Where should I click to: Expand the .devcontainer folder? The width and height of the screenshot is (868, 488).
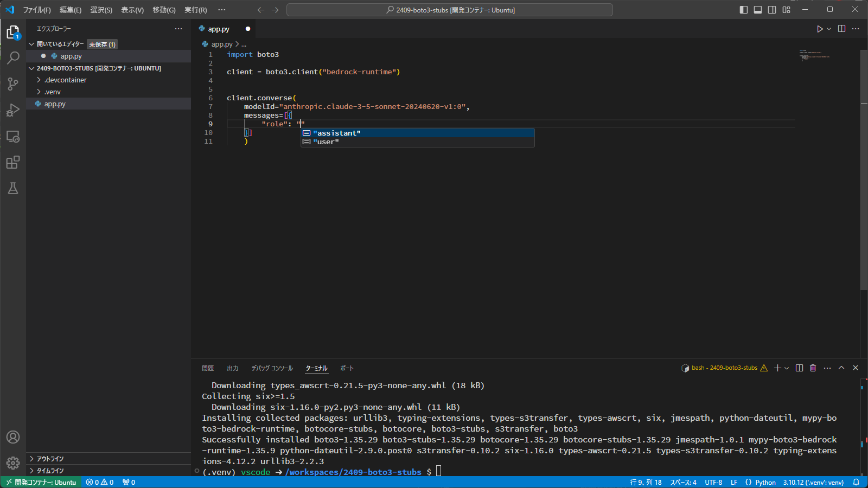[x=39, y=80]
